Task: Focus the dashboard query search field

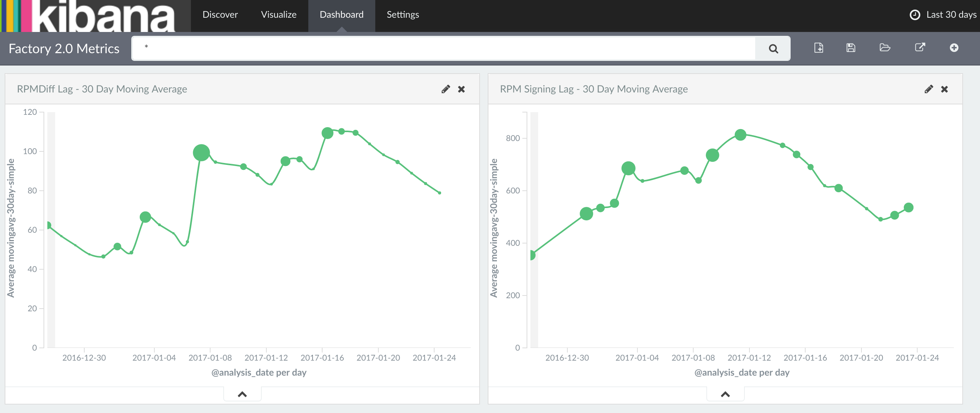Action: [443, 48]
